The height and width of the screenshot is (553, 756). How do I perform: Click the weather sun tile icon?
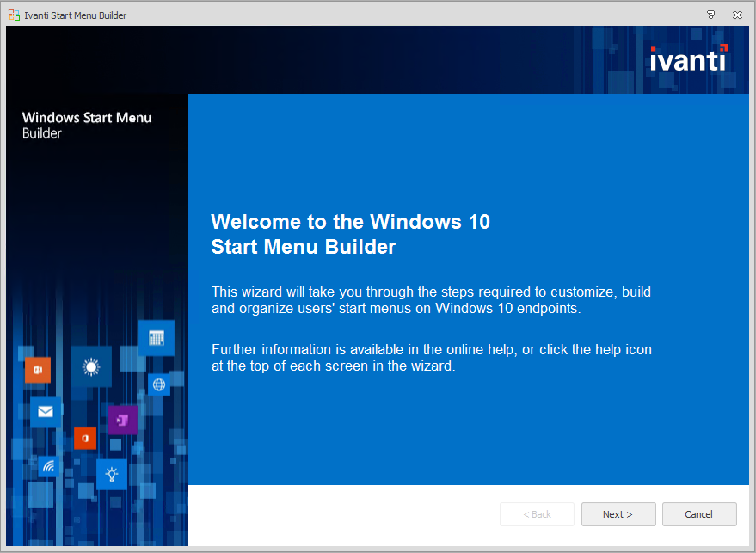coord(90,367)
